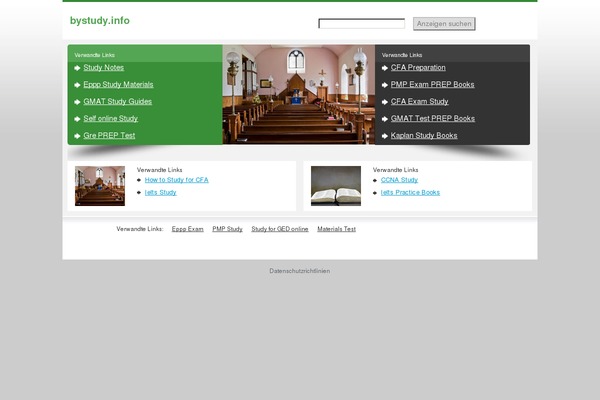Click arrow icon beside Kaplan Study Books

click(385, 136)
